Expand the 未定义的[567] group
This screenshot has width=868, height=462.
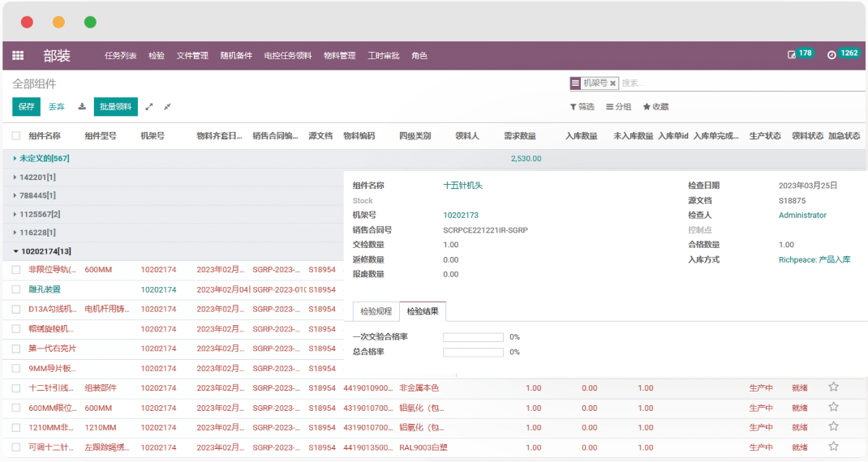(x=45, y=159)
